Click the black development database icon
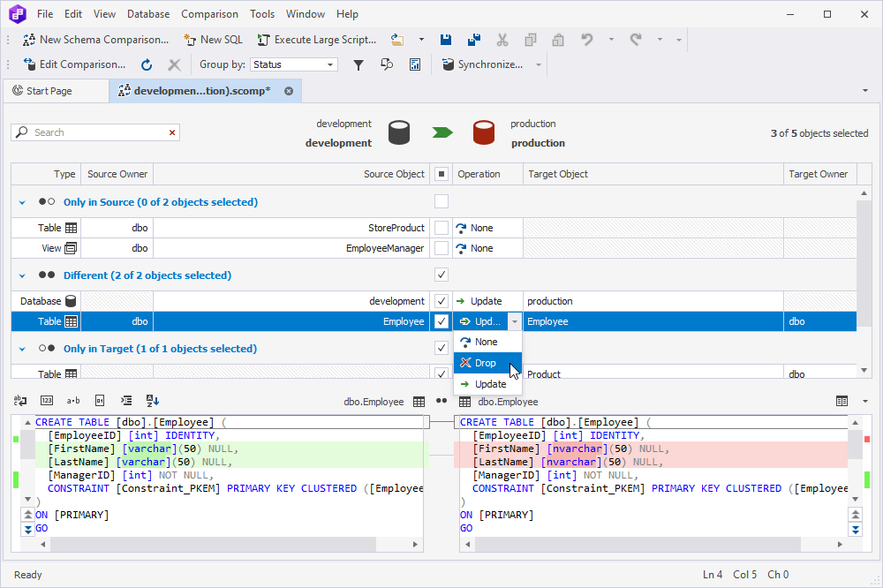This screenshot has width=883, height=588. pos(399,133)
